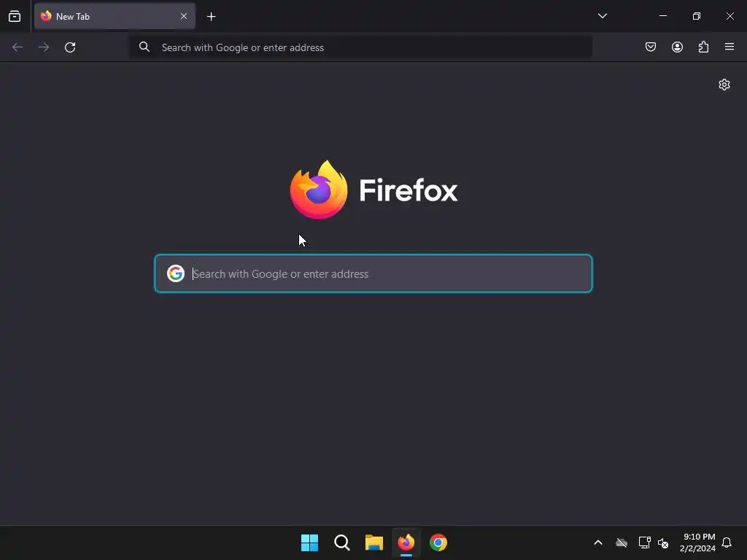Open Firefox View from the tab bar

tap(15, 16)
